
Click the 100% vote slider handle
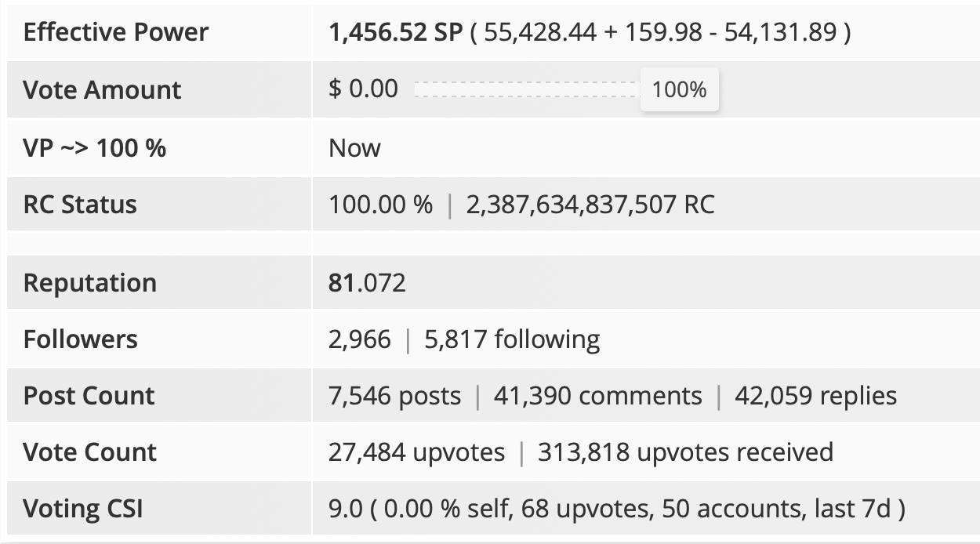point(679,89)
